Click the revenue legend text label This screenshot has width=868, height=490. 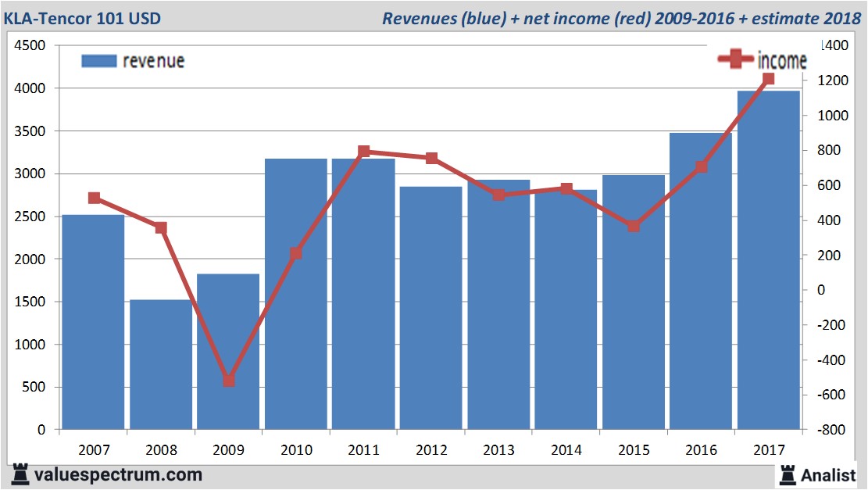(153, 61)
